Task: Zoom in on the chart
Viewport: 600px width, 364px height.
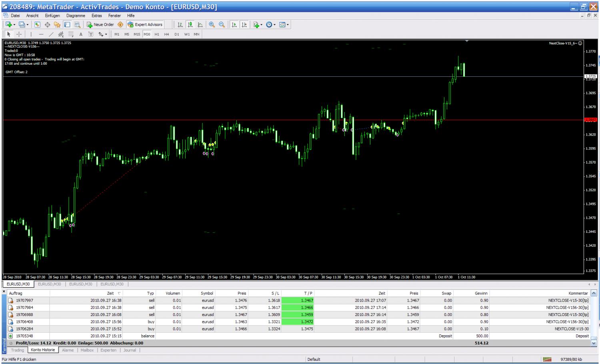Action: click(x=212, y=24)
